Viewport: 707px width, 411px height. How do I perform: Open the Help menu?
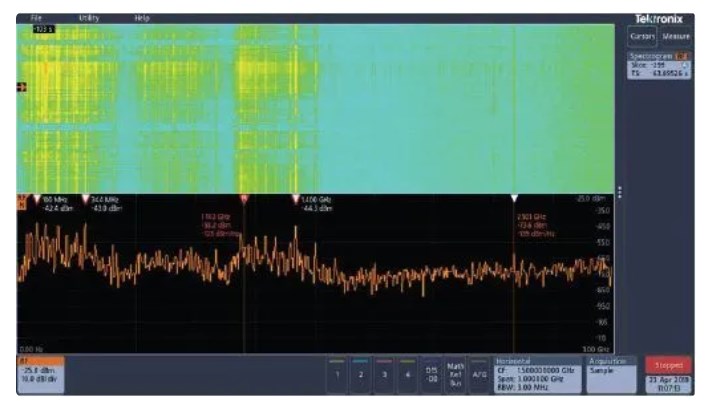[x=142, y=18]
